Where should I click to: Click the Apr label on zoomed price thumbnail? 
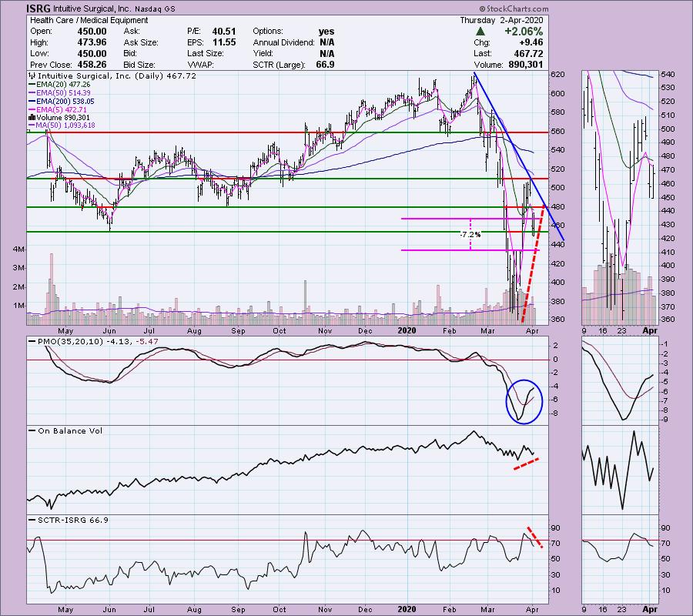(650, 330)
